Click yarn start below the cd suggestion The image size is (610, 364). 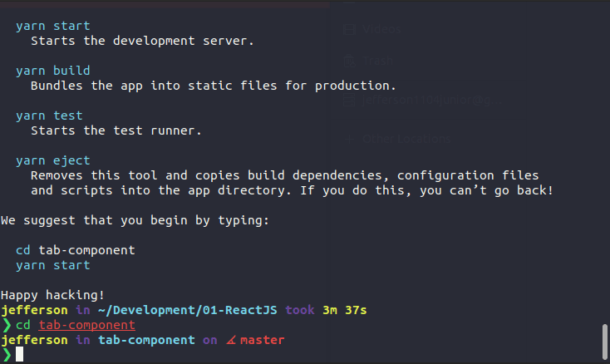pos(53,265)
